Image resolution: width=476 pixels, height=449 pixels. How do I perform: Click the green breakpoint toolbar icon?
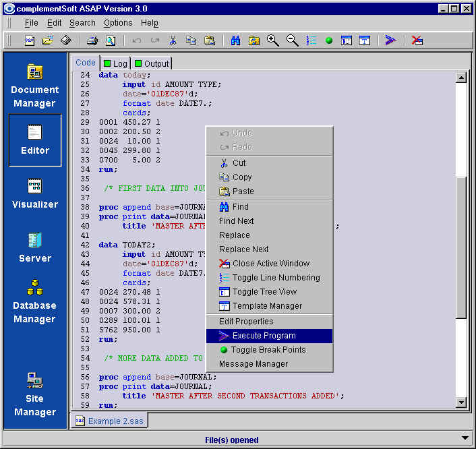coord(329,40)
